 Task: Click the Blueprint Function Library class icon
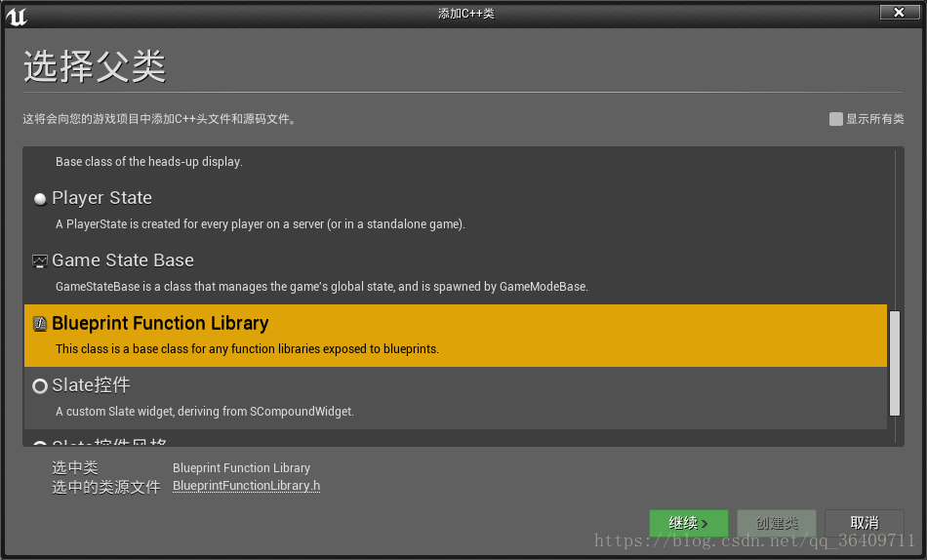pos(40,324)
